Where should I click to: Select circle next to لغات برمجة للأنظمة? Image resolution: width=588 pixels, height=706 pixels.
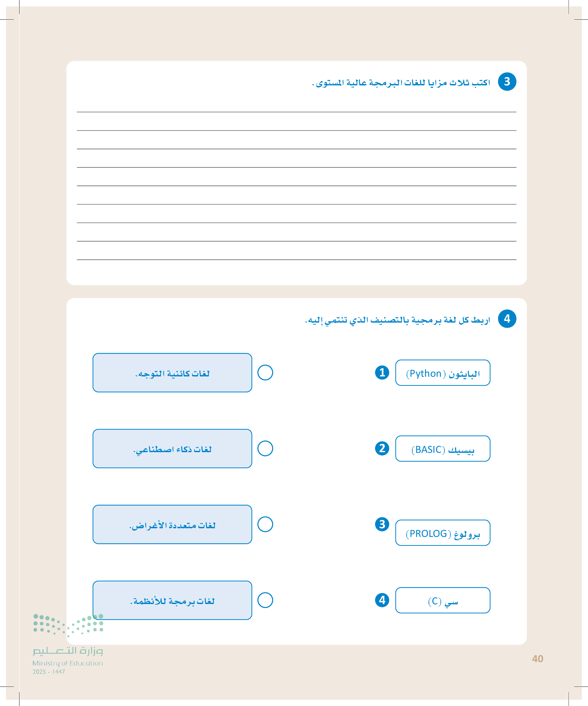[265, 600]
